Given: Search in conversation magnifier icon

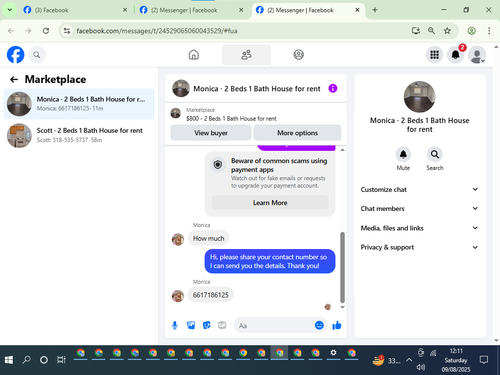Looking at the screenshot, I should click(x=435, y=154).
